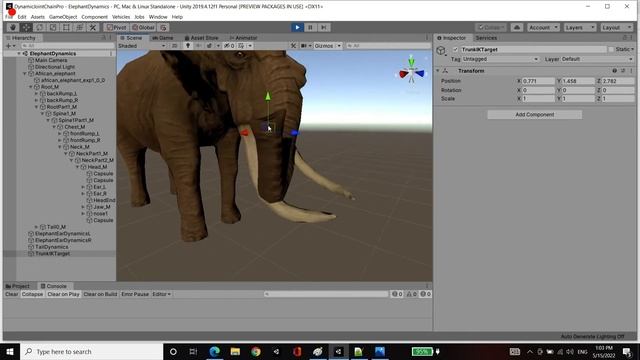
Task: Click the orientation gizmo's green Y axis
Action: [411, 62]
